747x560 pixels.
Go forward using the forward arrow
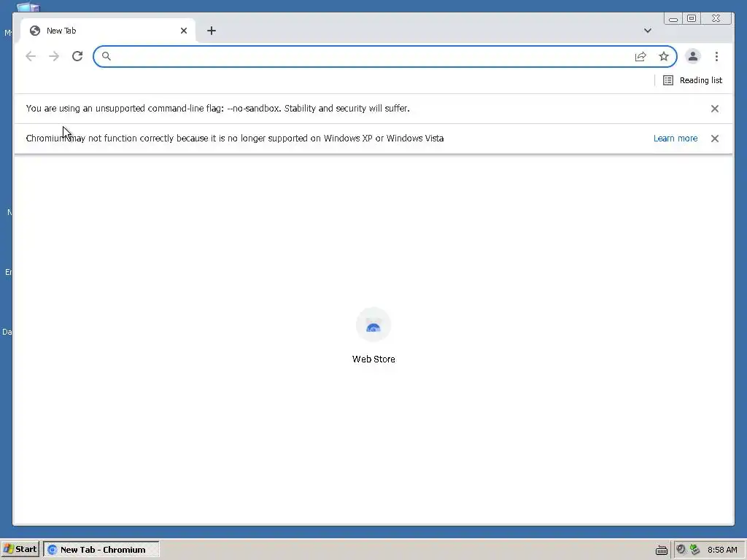[54, 56]
